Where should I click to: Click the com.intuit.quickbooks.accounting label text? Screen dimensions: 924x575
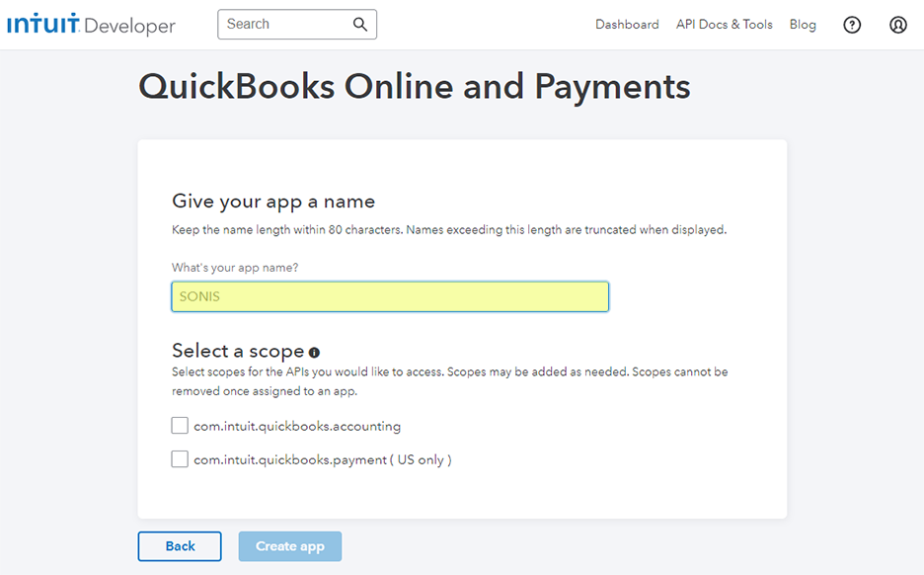click(x=297, y=427)
